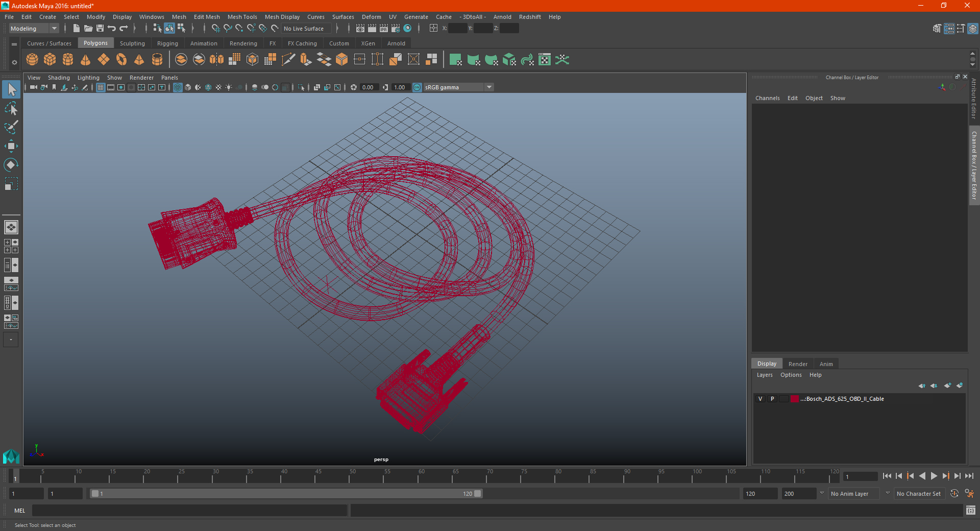Click the redo arrow icon
The image size is (980, 531).
tap(124, 29)
